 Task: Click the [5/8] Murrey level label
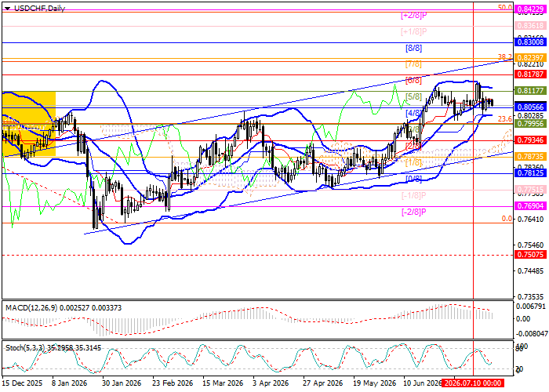pyautogui.click(x=413, y=96)
